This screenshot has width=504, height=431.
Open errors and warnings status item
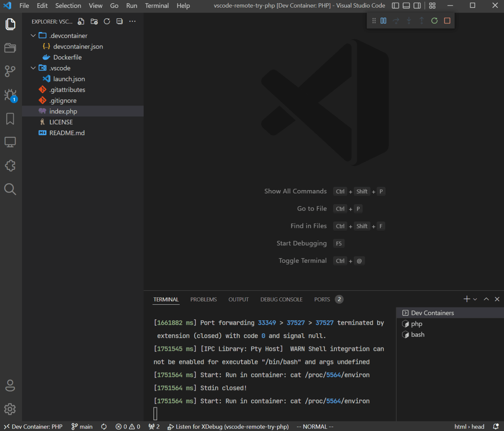point(128,427)
